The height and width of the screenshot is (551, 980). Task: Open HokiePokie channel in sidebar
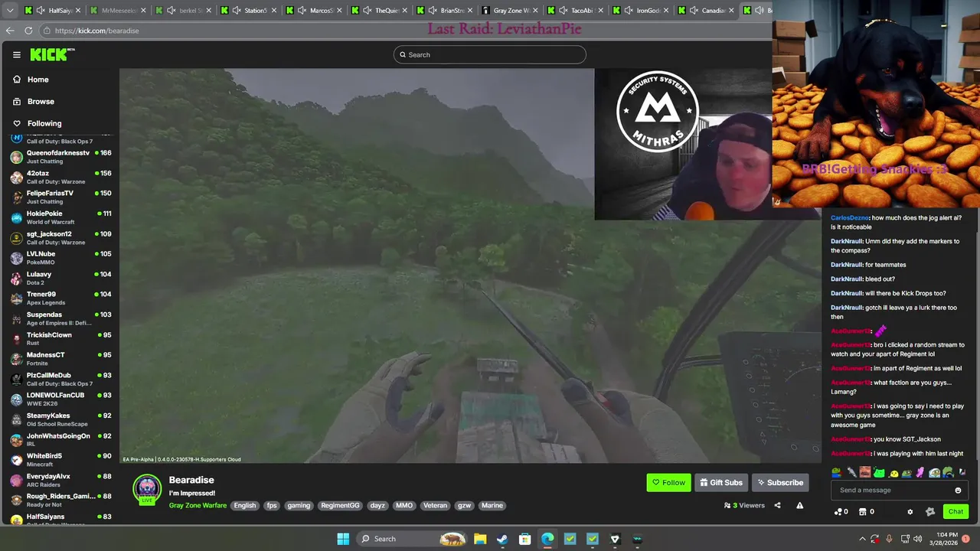click(x=61, y=217)
